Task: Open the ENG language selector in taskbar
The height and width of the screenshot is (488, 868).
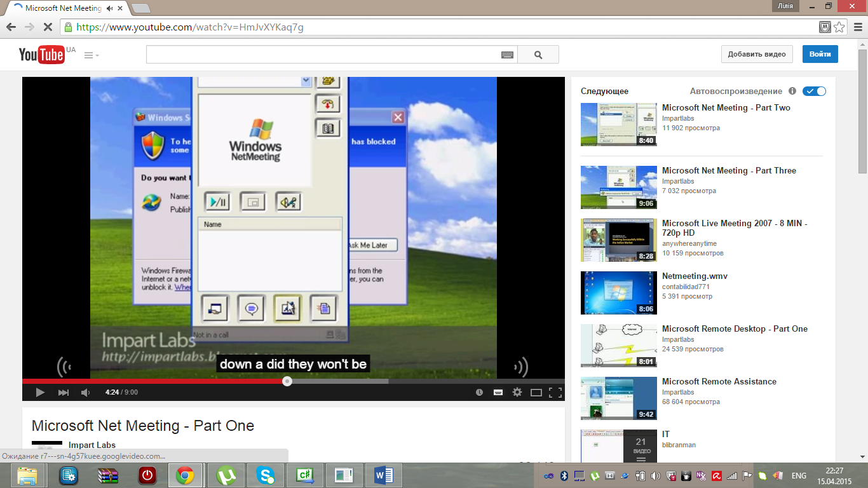Action: tap(799, 475)
